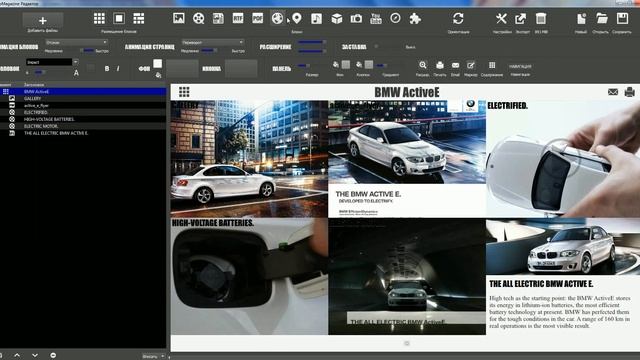Click the preview grid menu icon
This screenshot has width=640, height=360.
tap(184, 92)
